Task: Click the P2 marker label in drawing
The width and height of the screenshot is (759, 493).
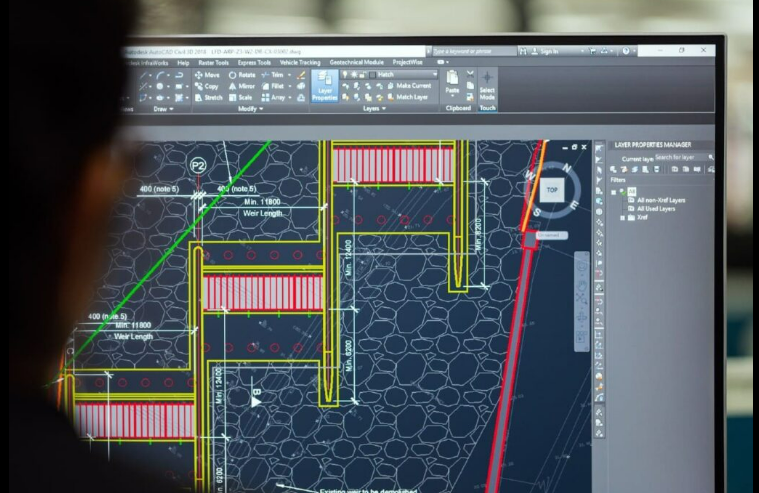Action: click(198, 166)
